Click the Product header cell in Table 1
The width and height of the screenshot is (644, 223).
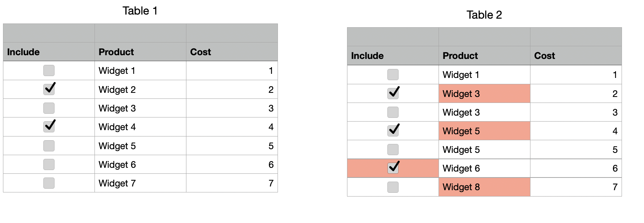(x=140, y=52)
